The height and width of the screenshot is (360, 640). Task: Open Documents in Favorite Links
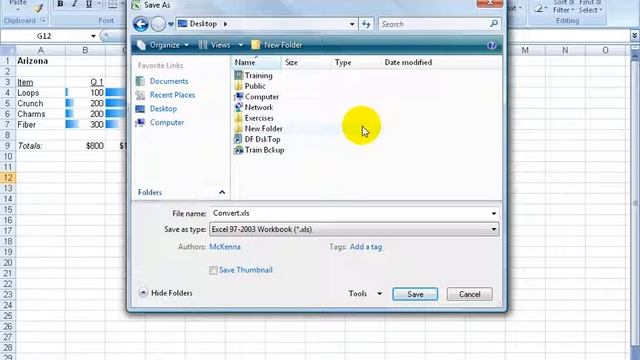click(169, 81)
